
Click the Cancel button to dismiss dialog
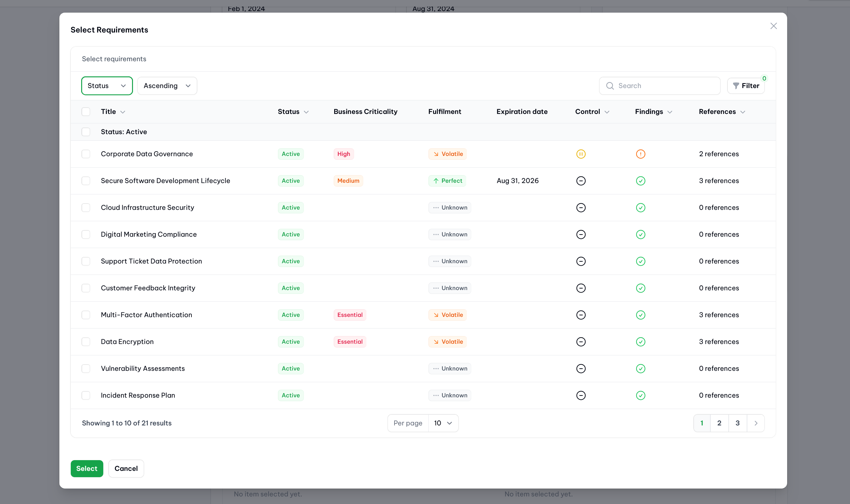pos(126,469)
